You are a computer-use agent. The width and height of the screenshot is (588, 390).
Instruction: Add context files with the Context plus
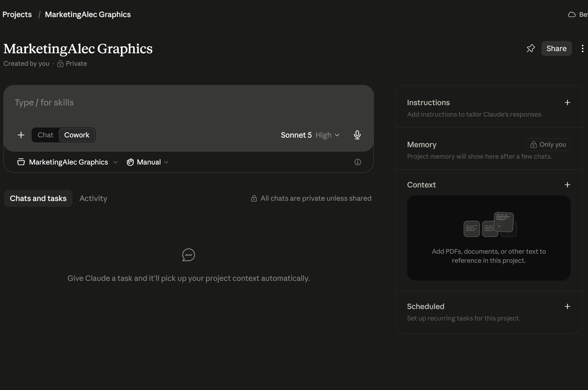(567, 185)
